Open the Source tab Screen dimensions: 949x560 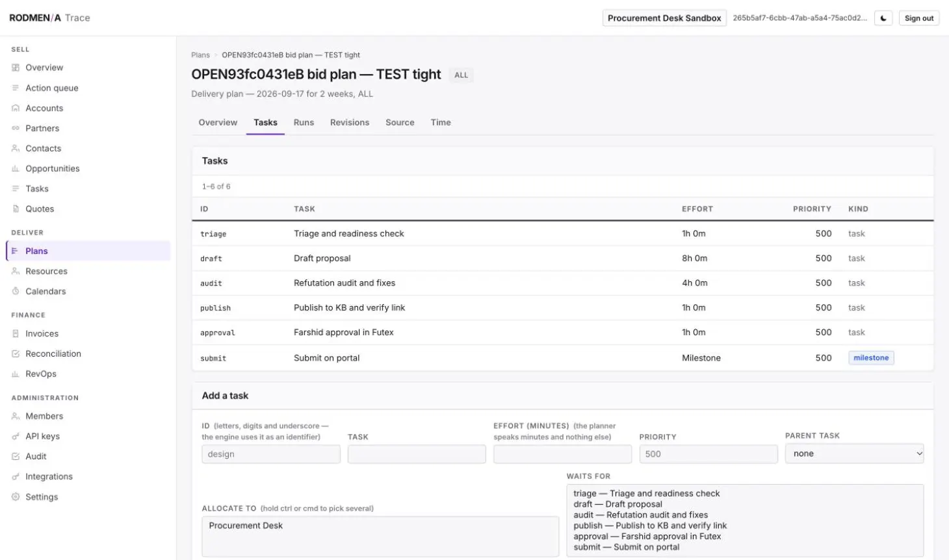click(x=400, y=122)
